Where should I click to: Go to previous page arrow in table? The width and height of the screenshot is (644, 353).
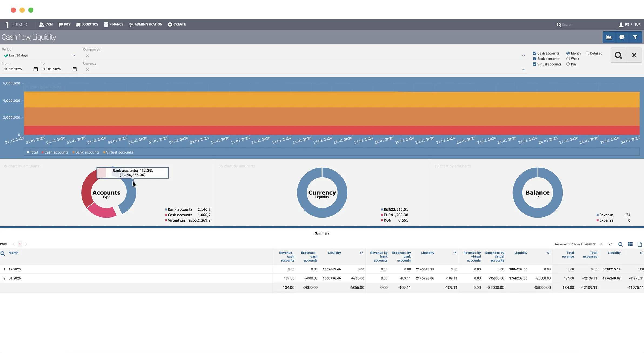14,244
